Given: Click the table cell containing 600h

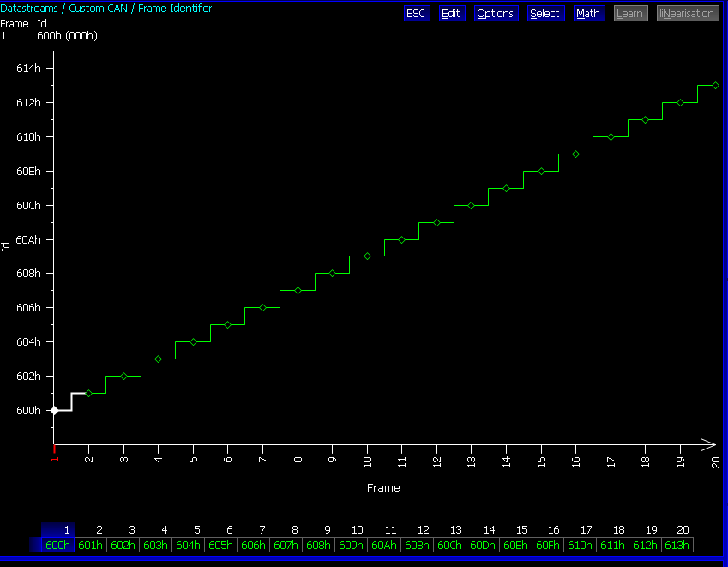Looking at the screenshot, I should (57, 545).
